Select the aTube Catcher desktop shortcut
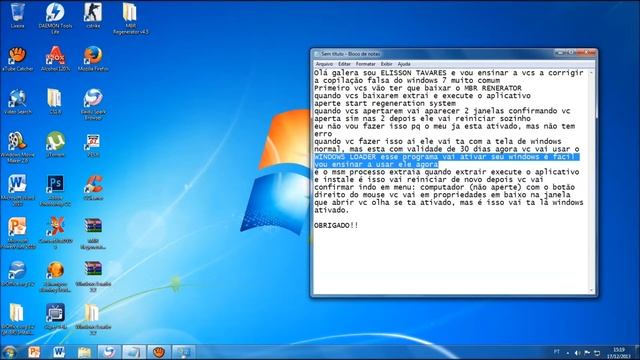Image resolution: width=640 pixels, height=360 pixels. (x=17, y=59)
